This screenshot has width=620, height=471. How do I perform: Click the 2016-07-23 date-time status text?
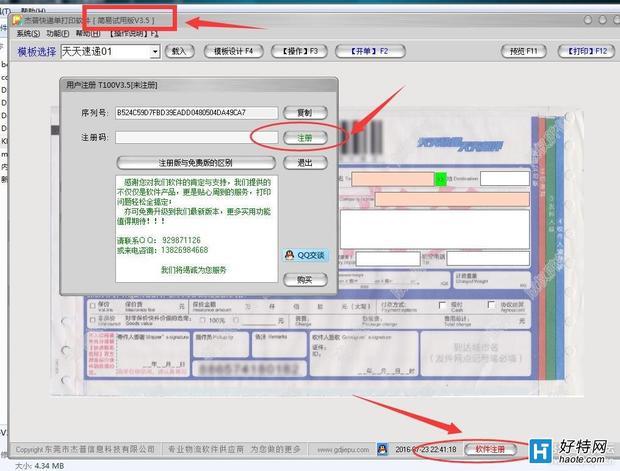[x=426, y=449]
